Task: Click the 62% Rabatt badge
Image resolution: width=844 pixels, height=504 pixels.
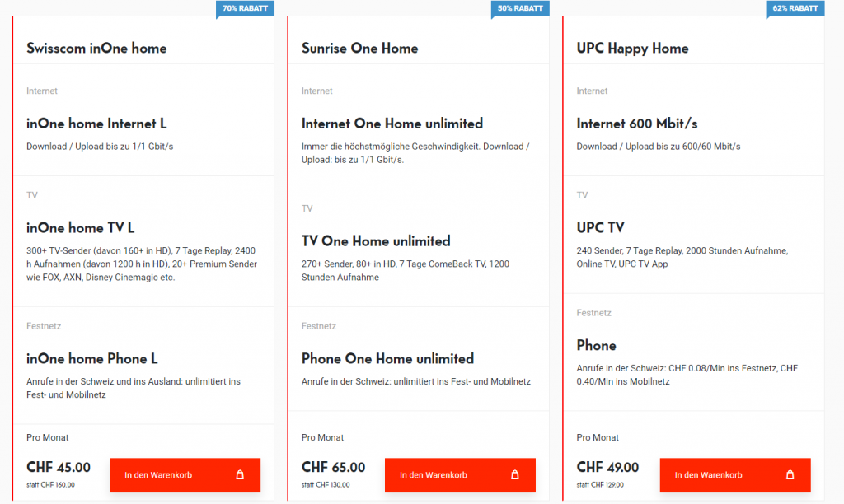Action: [795, 8]
